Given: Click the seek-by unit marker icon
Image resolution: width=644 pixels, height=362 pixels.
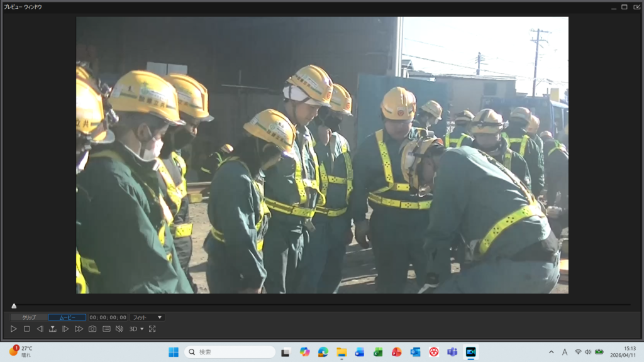Looking at the screenshot, I should coord(53,329).
